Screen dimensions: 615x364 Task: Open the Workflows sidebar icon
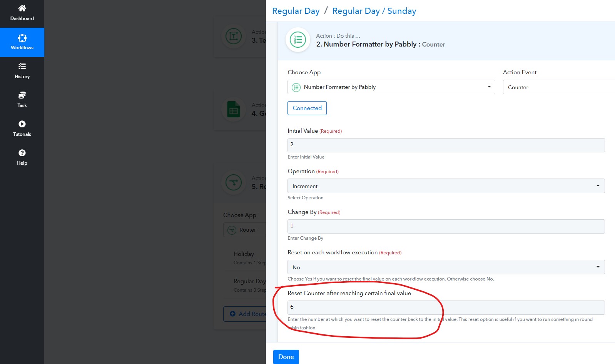point(22,38)
